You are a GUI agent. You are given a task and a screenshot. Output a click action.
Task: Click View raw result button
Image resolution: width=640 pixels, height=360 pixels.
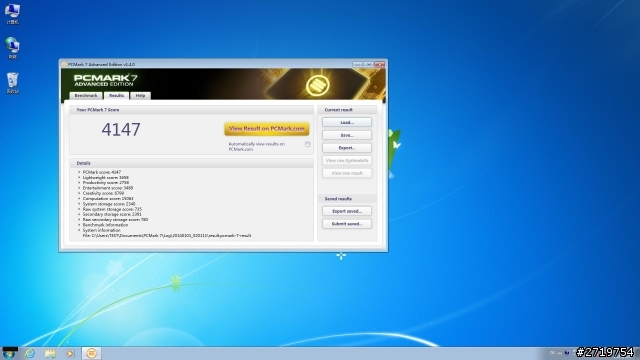(x=347, y=173)
